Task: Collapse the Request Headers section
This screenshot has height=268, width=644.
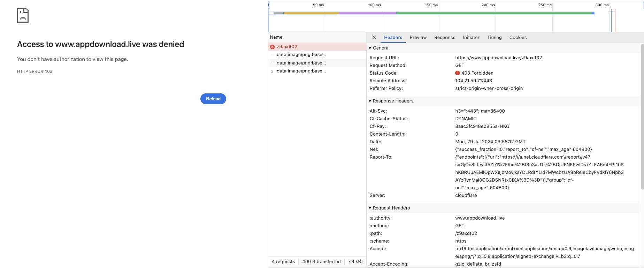Action: pyautogui.click(x=370, y=208)
